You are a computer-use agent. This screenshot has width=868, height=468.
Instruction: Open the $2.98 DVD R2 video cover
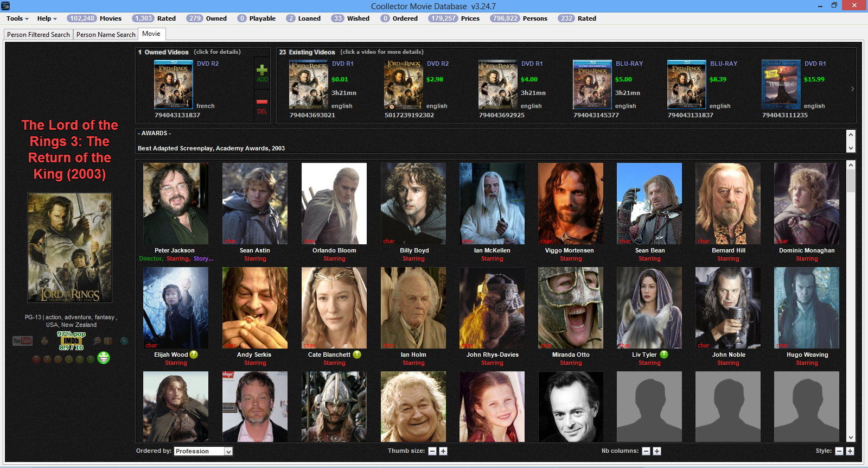coord(404,85)
